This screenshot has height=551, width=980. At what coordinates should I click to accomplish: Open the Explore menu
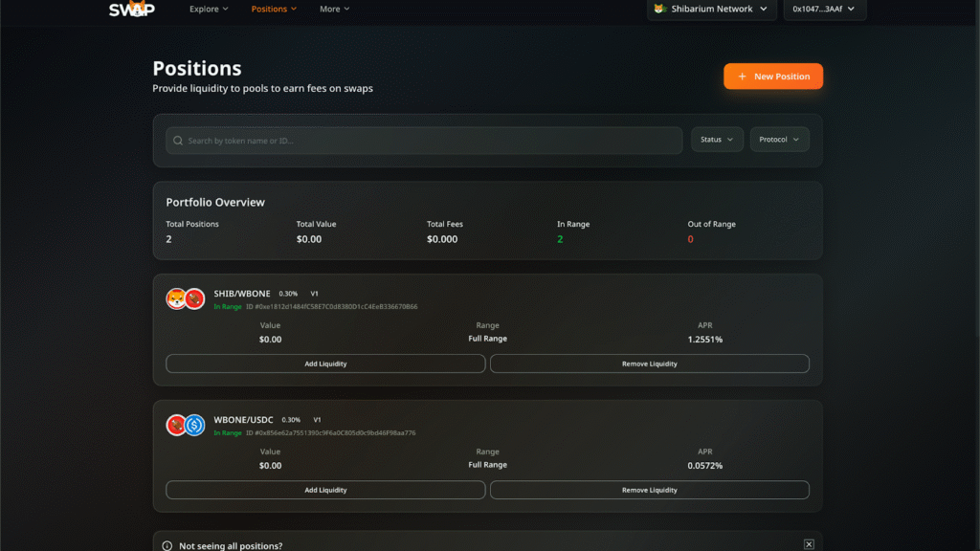click(x=209, y=9)
